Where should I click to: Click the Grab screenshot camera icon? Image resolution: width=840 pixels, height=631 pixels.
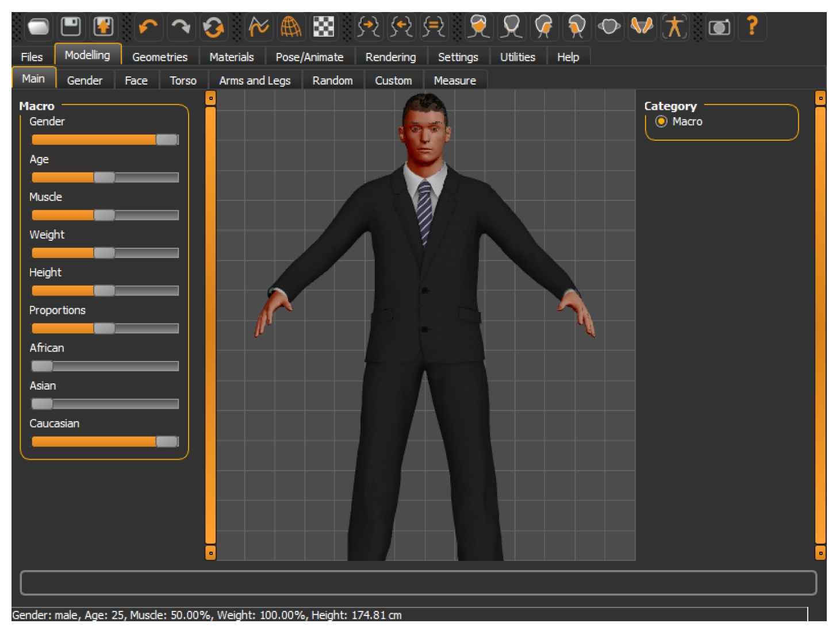[x=719, y=27]
